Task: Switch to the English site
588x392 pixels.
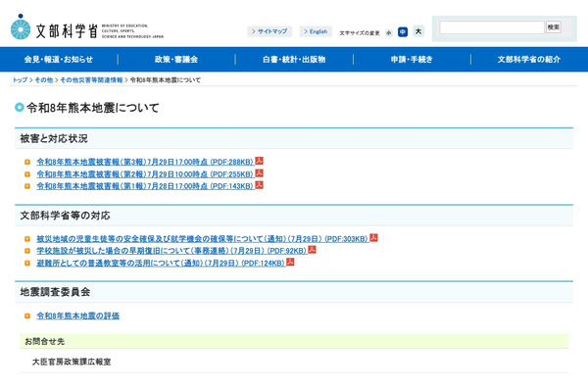Action: (x=316, y=31)
